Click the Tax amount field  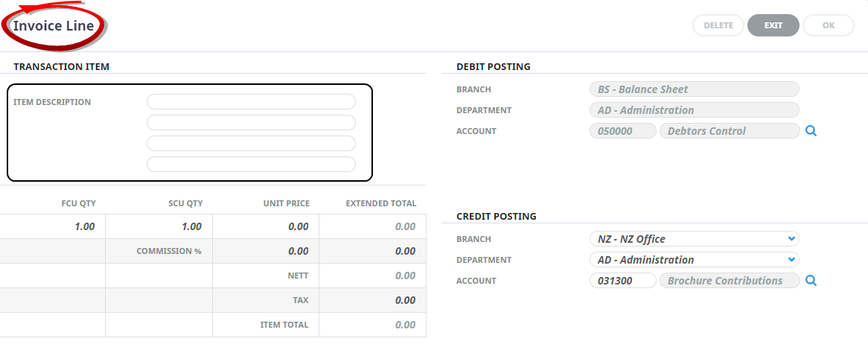point(372,300)
